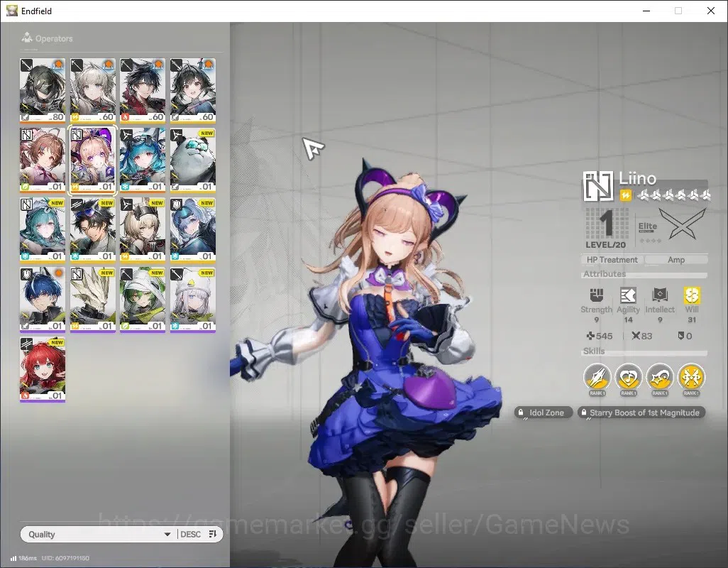Click Liino's large class emblem icon
Screen dimensions: 728x568
coord(597,186)
